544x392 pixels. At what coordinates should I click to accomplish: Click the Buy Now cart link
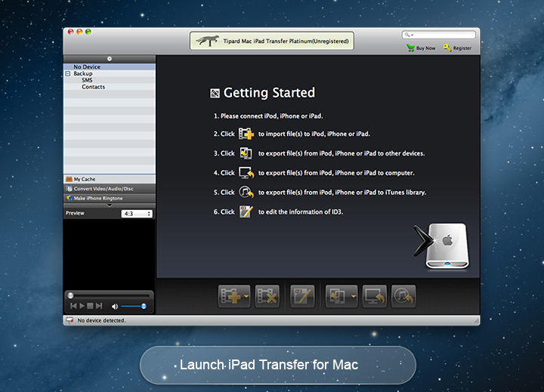421,48
